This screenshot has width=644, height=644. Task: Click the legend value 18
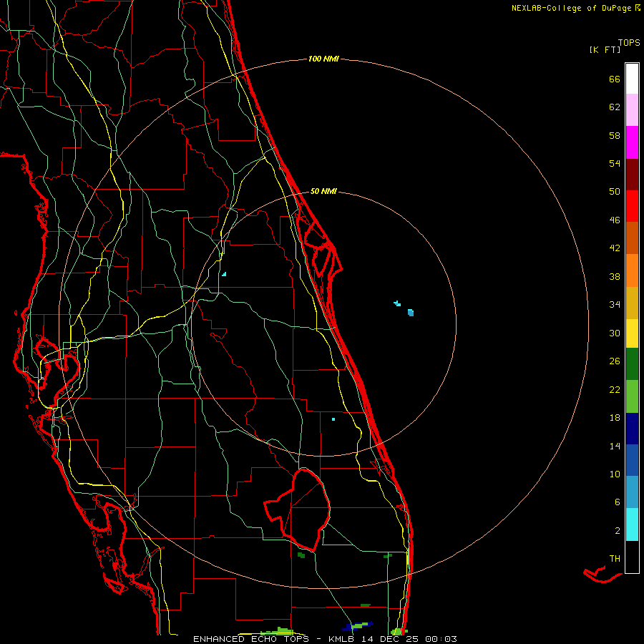[x=615, y=418]
